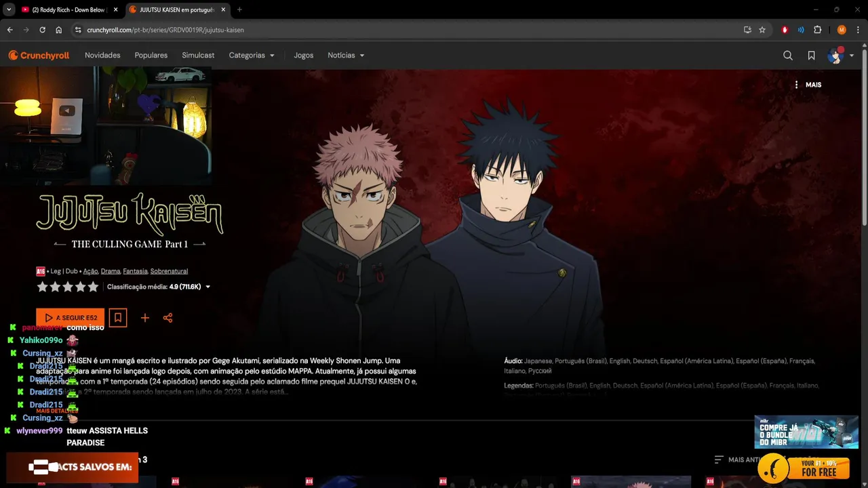Open the Chrome profile M avatar
This screenshot has width=868, height=488.
(842, 30)
